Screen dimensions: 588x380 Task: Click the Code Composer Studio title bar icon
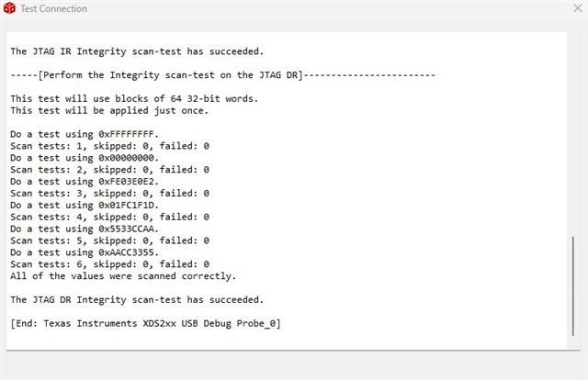tap(10, 9)
